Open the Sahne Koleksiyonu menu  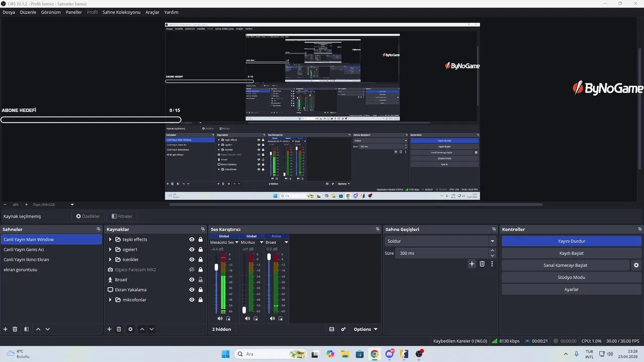tap(121, 12)
